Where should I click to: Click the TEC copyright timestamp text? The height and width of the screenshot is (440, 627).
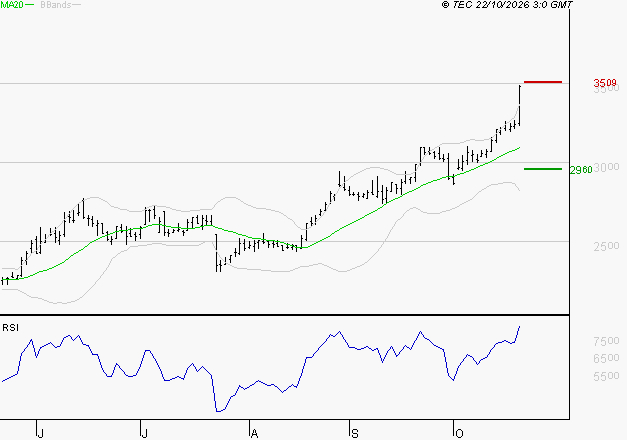(x=507, y=5)
